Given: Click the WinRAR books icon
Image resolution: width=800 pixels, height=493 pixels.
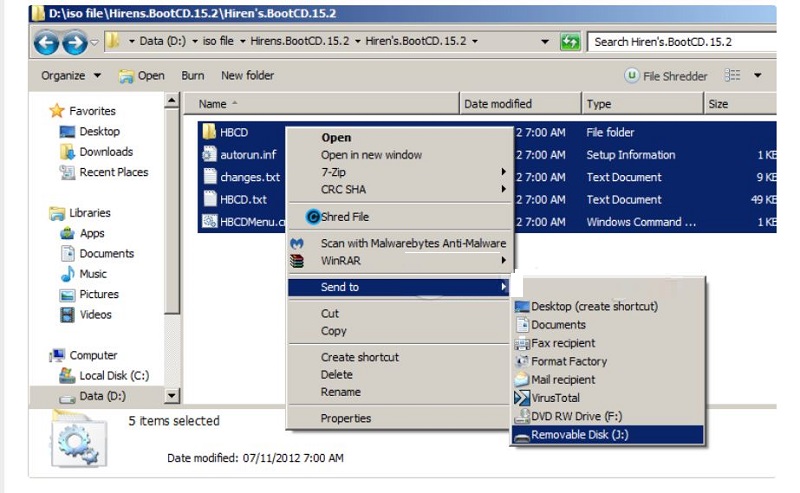Looking at the screenshot, I should click(297, 261).
